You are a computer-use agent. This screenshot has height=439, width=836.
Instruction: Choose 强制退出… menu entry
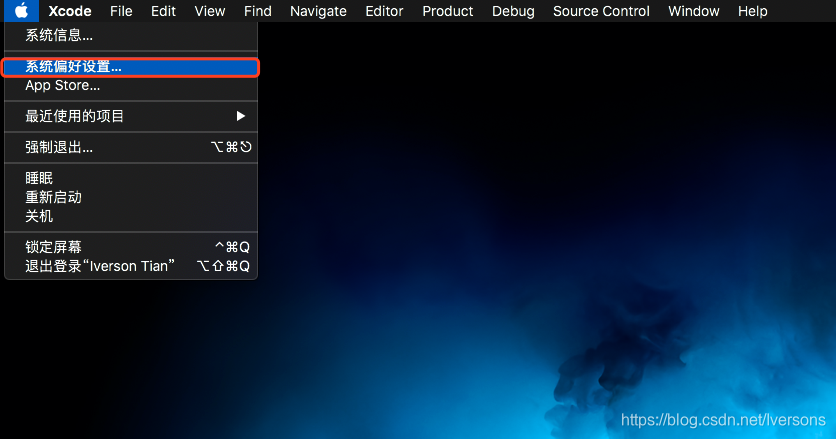point(131,147)
